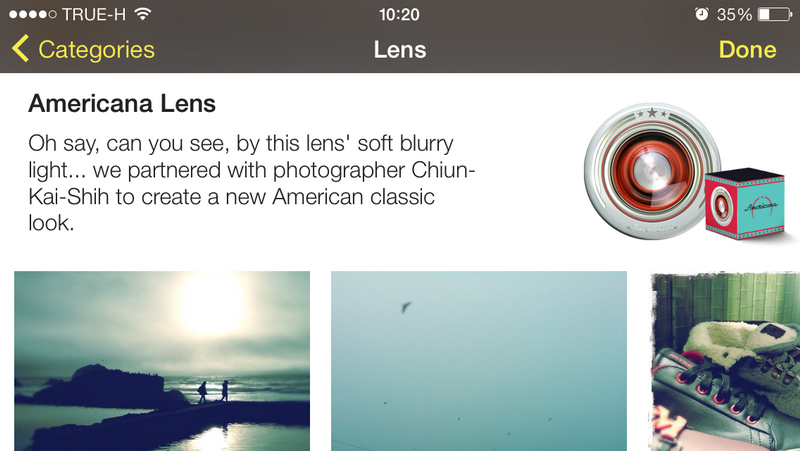Tap the Lens title in navigation bar
The height and width of the screenshot is (451, 800).
pos(399,49)
